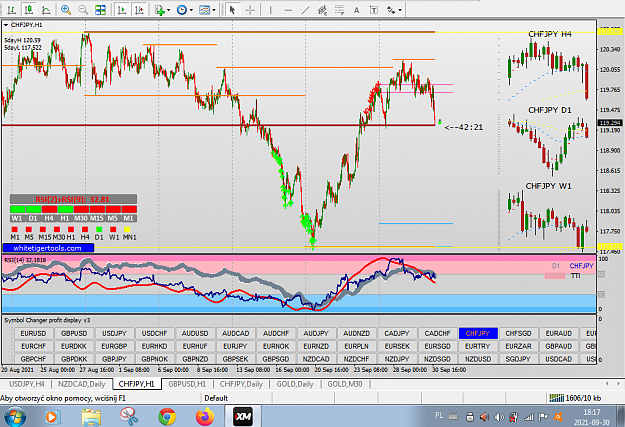
Task: Click the system tray volume icon
Action: click(499, 417)
